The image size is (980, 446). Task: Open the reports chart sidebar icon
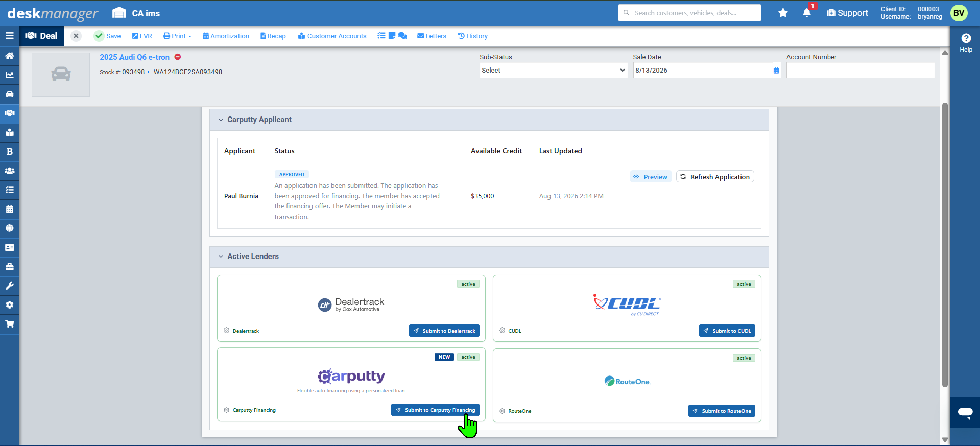click(9, 75)
